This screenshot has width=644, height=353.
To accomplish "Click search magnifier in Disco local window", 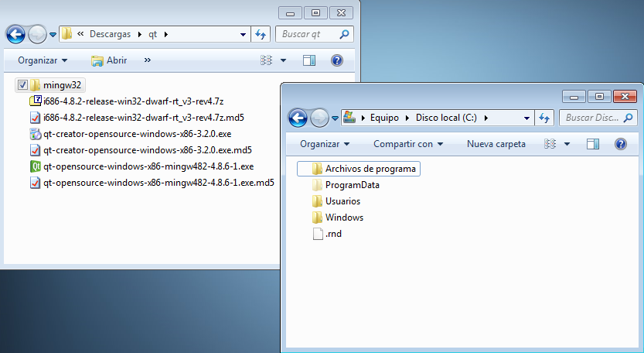I will [x=628, y=118].
